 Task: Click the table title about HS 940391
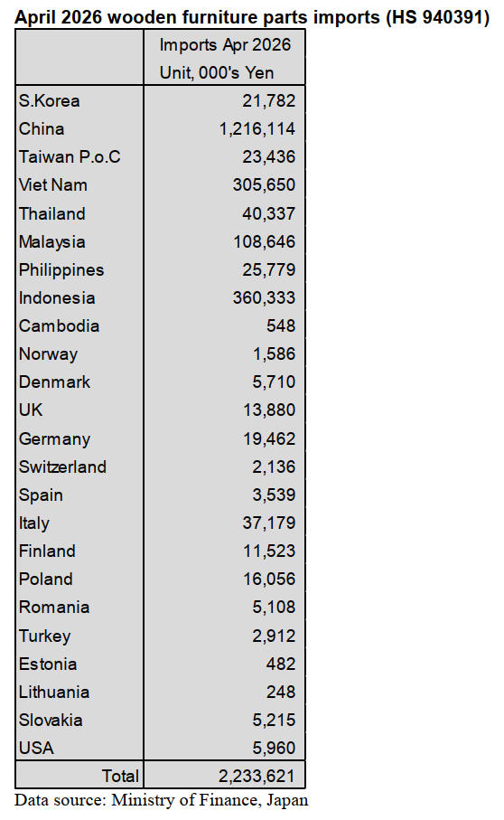[252, 17]
